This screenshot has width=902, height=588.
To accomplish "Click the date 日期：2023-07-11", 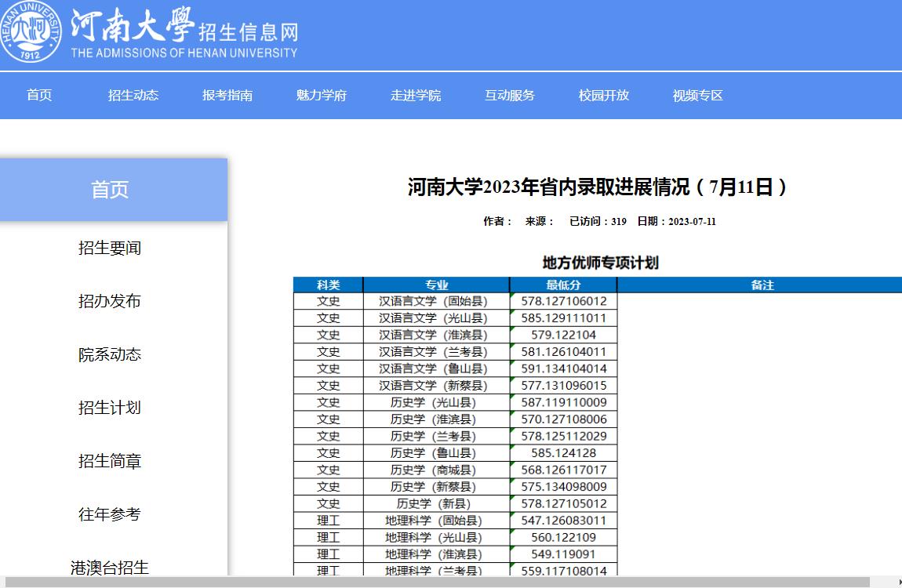I will (x=676, y=221).
